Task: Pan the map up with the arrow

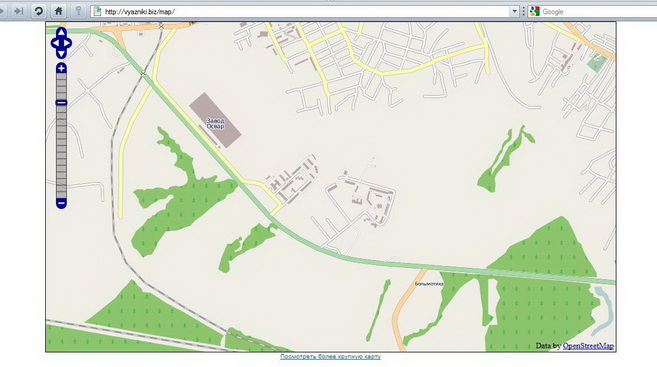Action: tap(61, 33)
